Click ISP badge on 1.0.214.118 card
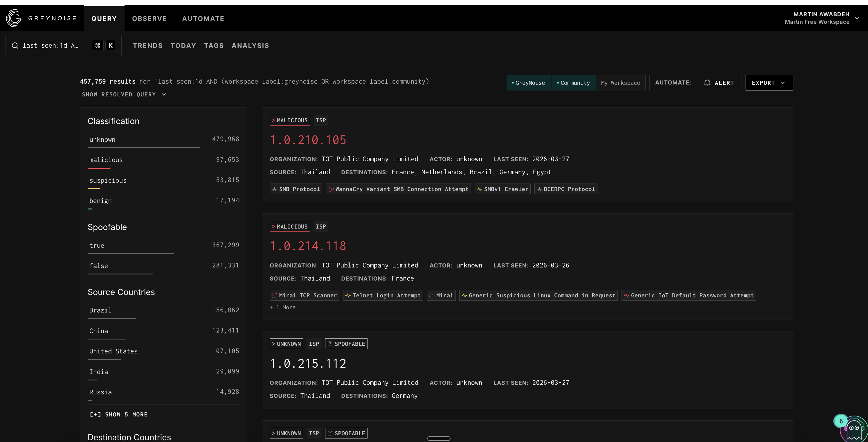868x442 pixels. pos(321,227)
